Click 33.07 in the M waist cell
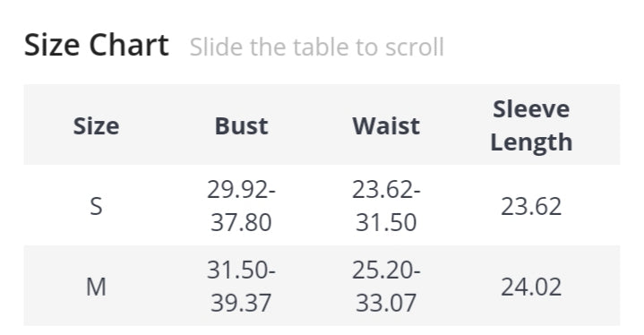The image size is (644, 335). pyautogui.click(x=386, y=303)
